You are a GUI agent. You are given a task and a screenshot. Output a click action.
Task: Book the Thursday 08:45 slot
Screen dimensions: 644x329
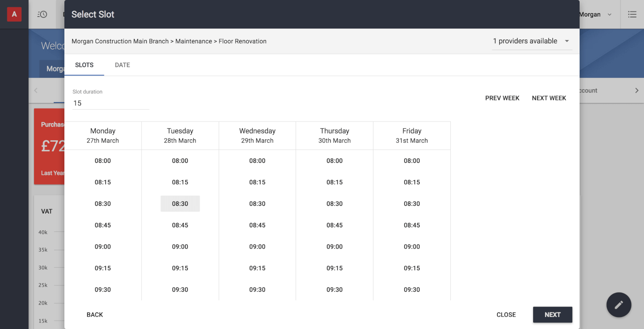pos(335,225)
